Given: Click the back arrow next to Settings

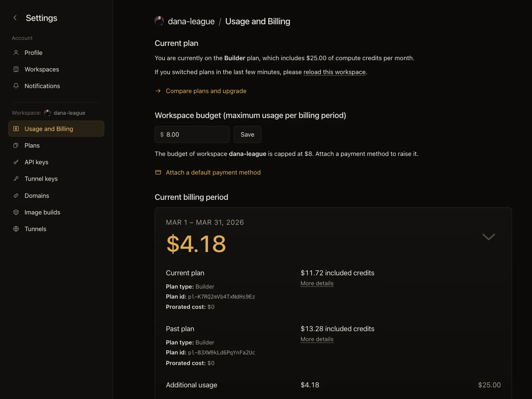Looking at the screenshot, I should (x=15, y=18).
